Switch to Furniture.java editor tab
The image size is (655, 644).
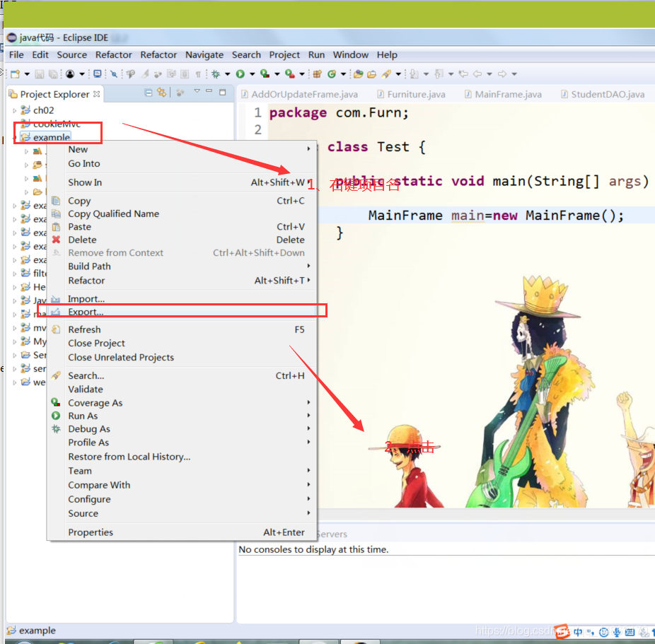411,94
